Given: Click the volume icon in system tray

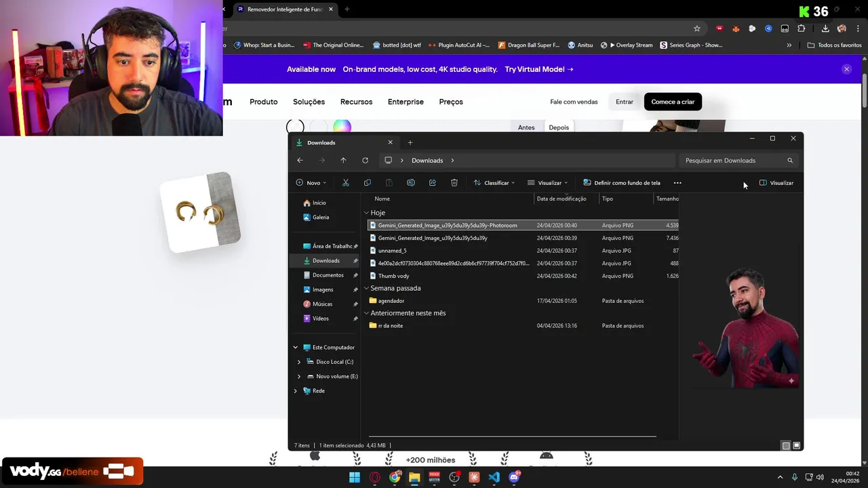Looking at the screenshot, I should pyautogui.click(x=820, y=477).
